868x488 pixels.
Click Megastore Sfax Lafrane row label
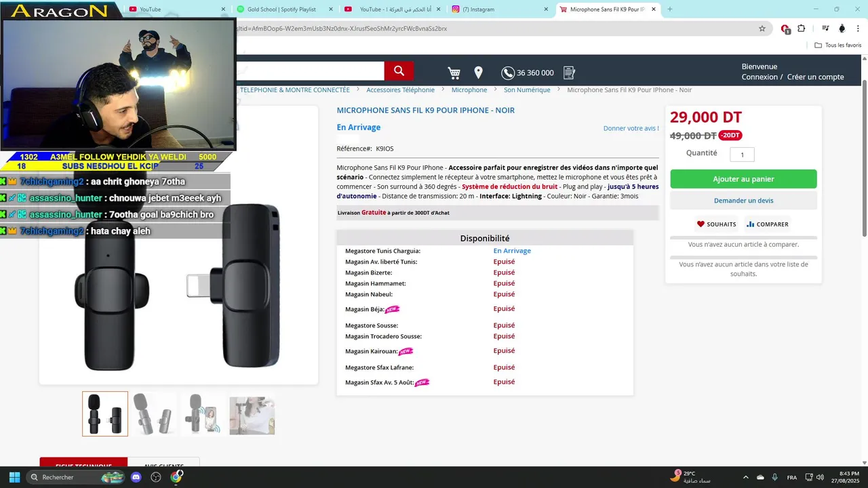379,367
